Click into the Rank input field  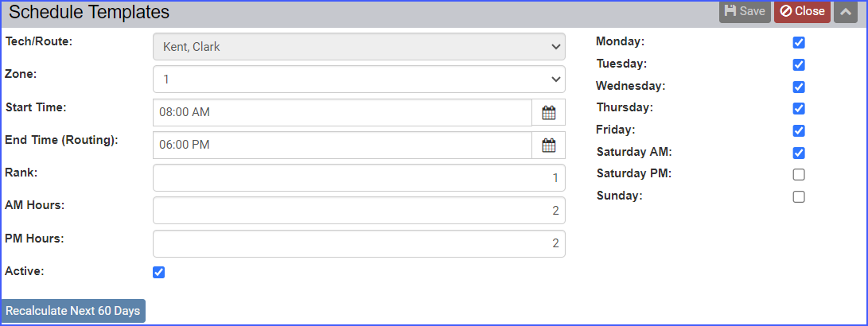pos(359,178)
